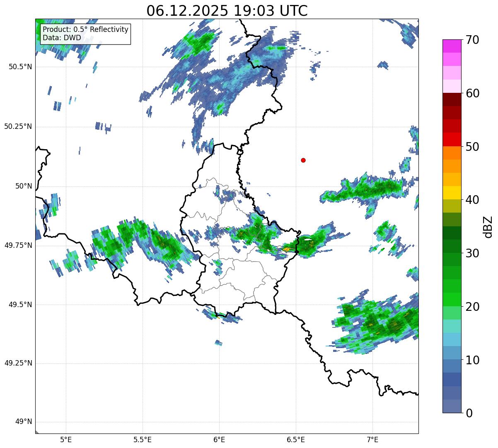Click the colorbar '20' tick label

tap(472, 307)
